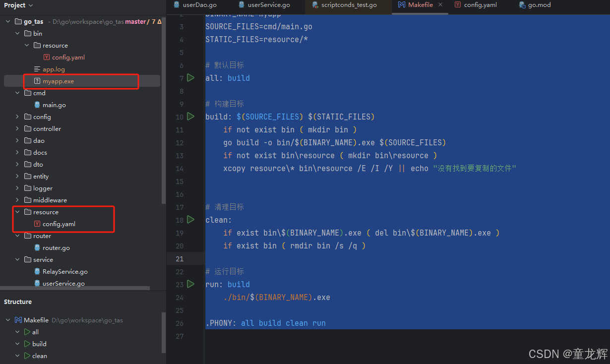Expand the controller folder
This screenshot has width=610, height=364.
17,129
